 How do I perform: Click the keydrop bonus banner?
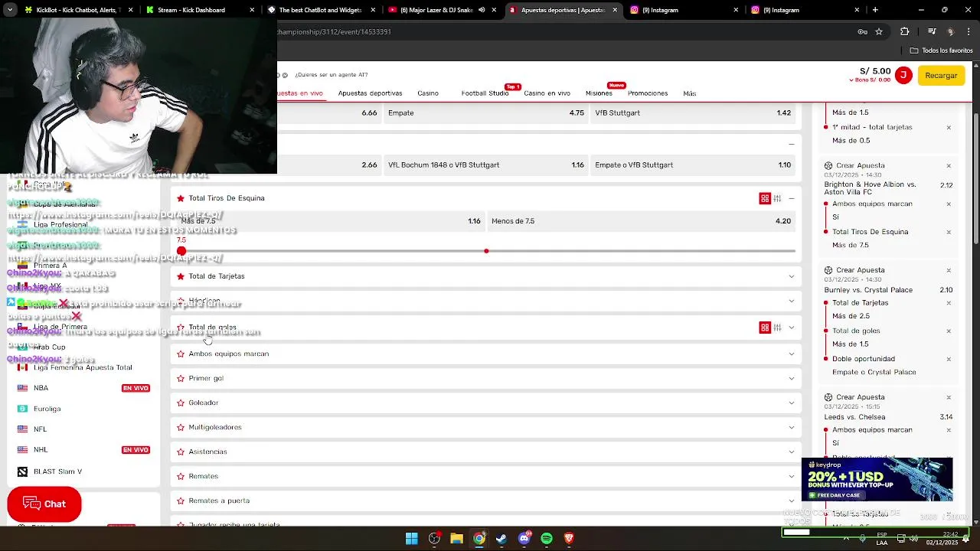click(877, 480)
